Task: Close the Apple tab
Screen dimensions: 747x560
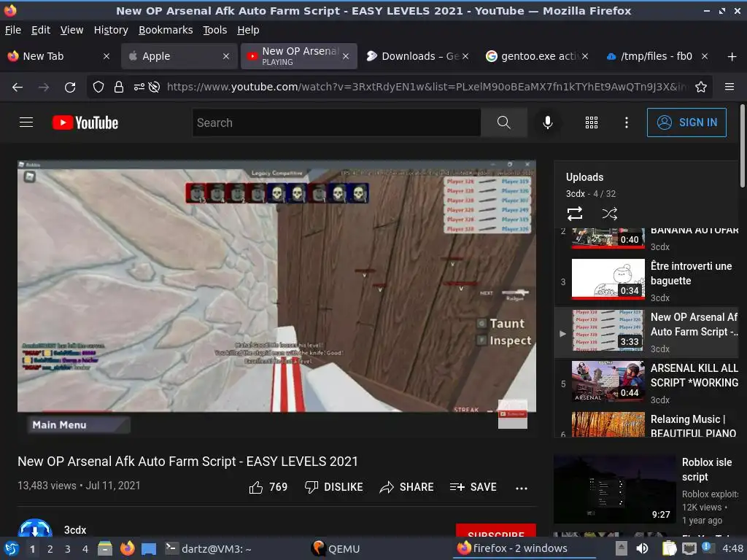Action: pyautogui.click(x=226, y=56)
